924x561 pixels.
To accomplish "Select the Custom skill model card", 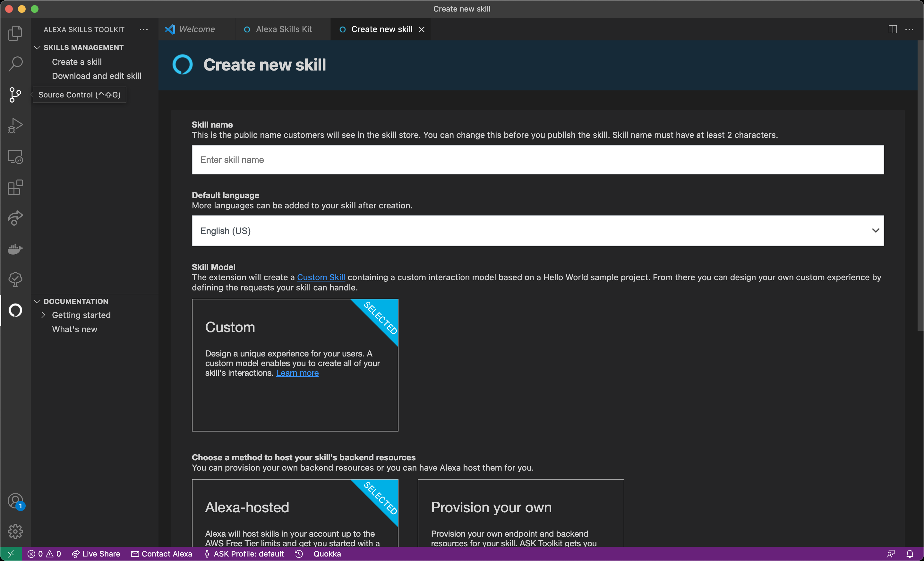I will pos(295,364).
